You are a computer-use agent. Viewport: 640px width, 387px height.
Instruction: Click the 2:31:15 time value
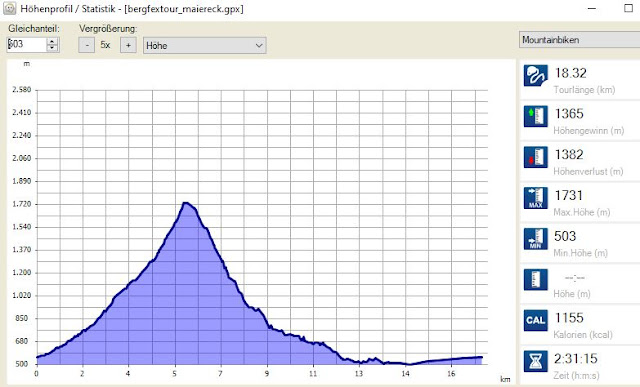576,359
